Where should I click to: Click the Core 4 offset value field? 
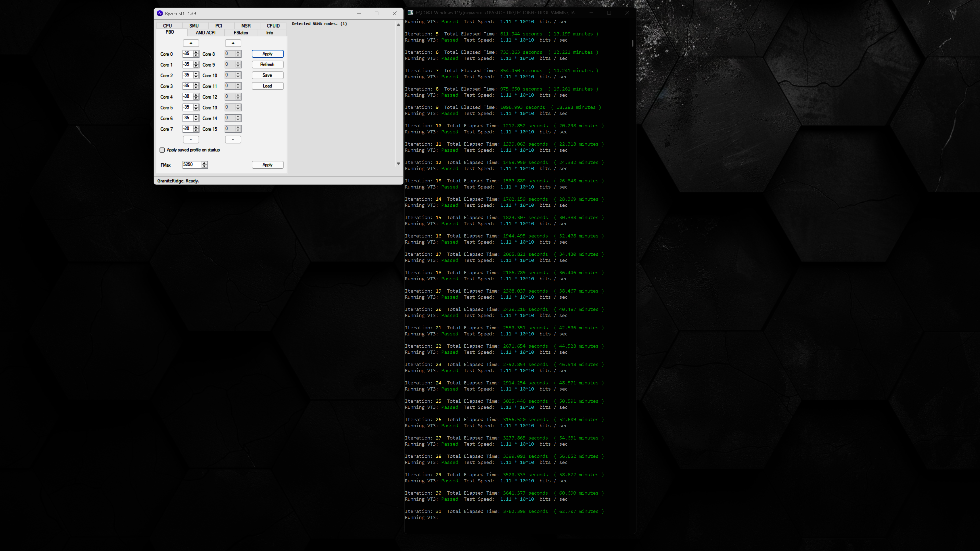pyautogui.click(x=188, y=97)
